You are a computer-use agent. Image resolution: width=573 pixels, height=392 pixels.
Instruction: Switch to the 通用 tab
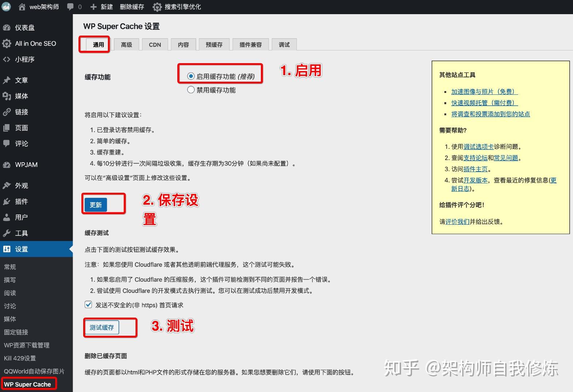pyautogui.click(x=98, y=45)
